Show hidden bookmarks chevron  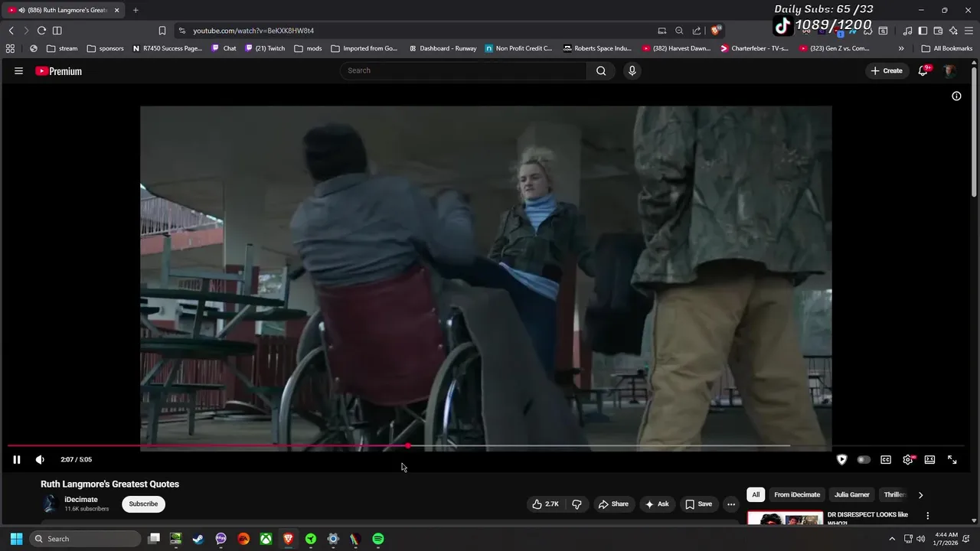[x=901, y=48]
